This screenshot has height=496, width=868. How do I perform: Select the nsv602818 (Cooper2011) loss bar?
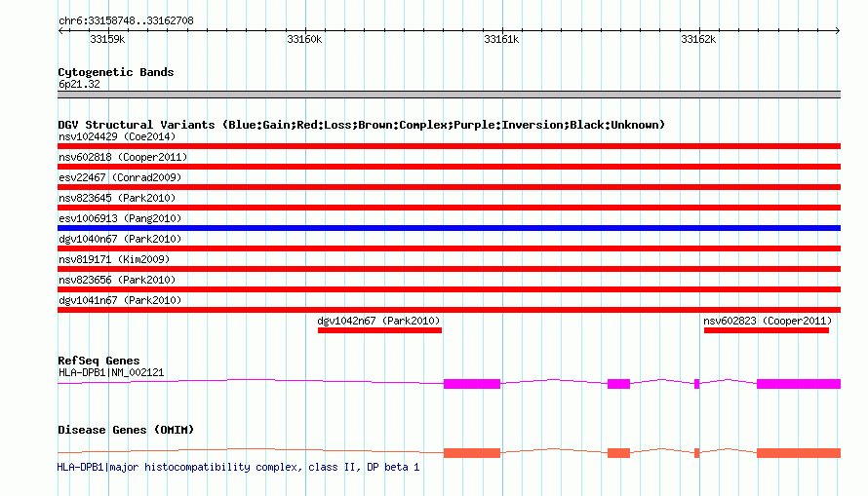[x=449, y=167]
